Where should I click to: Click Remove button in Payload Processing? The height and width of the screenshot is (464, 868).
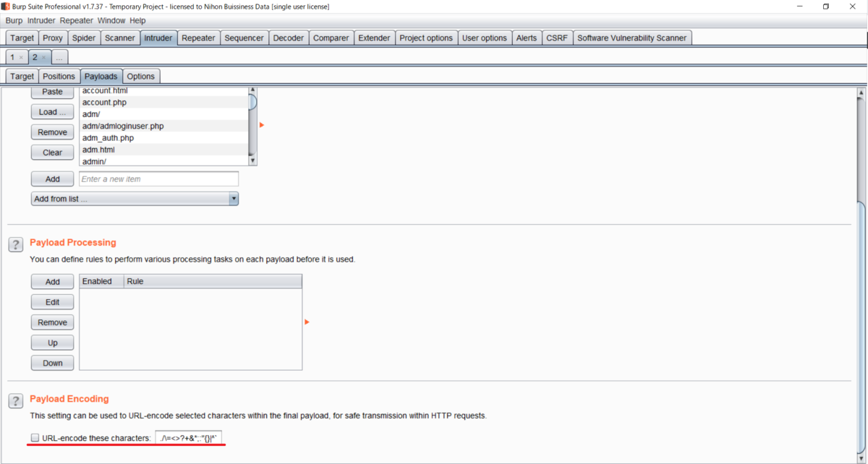pyautogui.click(x=52, y=322)
